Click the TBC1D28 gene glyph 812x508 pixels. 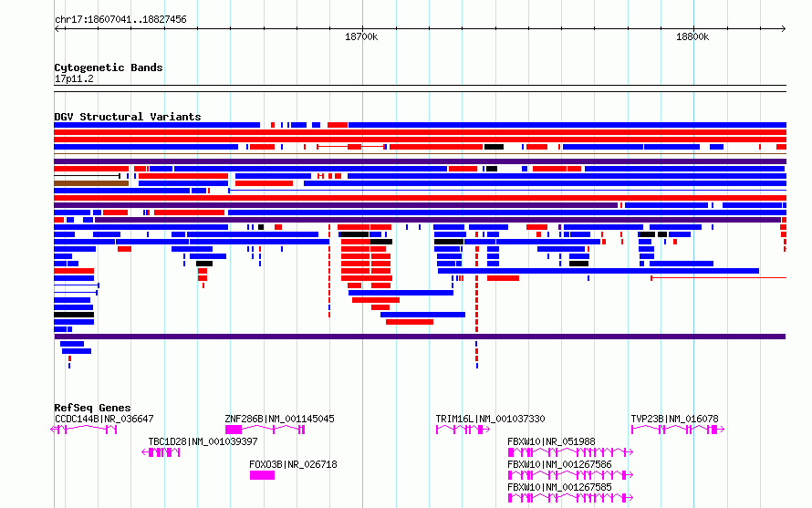tap(161, 452)
